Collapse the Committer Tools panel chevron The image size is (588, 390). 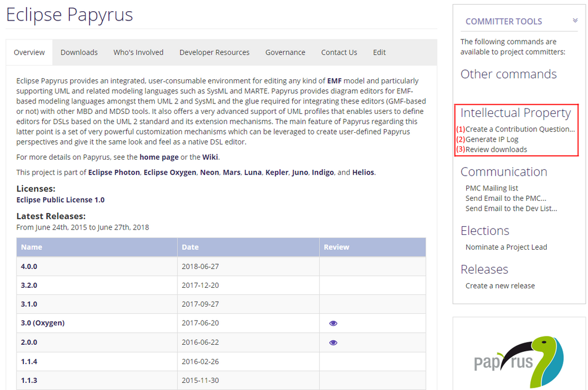(x=575, y=21)
